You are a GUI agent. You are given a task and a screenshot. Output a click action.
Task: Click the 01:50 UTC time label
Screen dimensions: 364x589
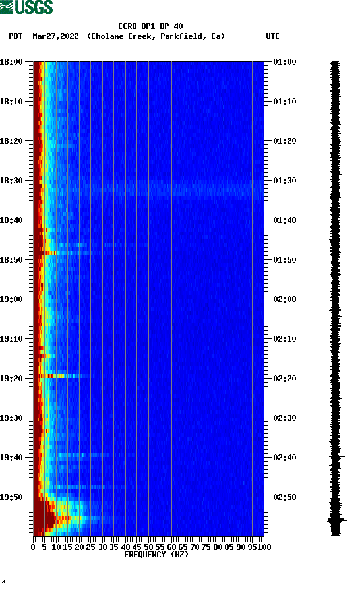pos(285,260)
